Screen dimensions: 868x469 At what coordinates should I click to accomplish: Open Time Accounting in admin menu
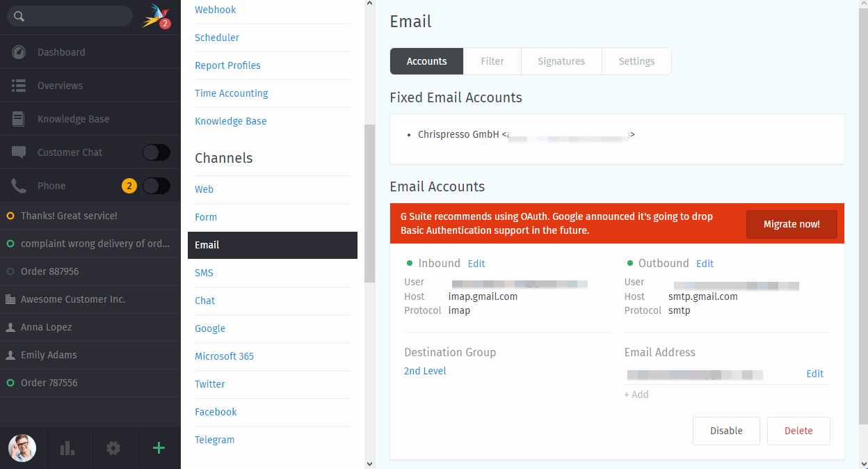(x=232, y=93)
